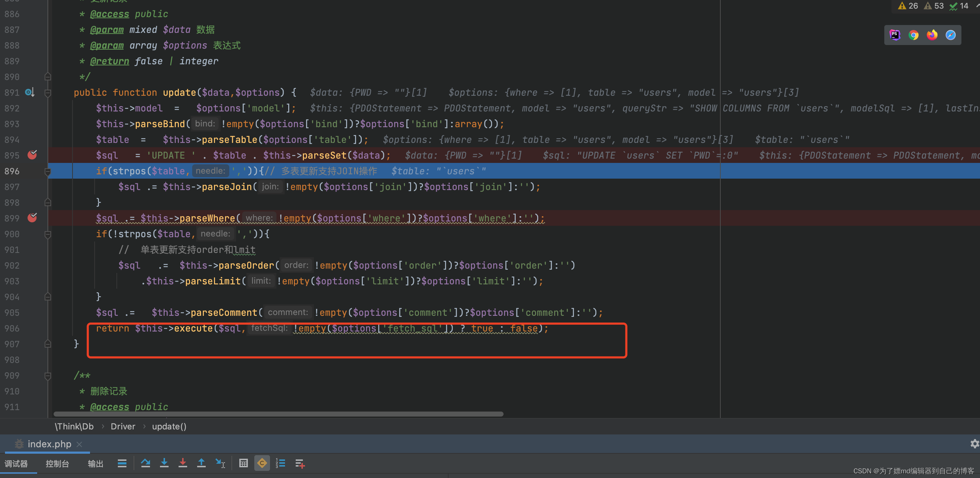The width and height of the screenshot is (980, 478).
Task: Click the Step Over debugger icon
Action: pos(145,463)
